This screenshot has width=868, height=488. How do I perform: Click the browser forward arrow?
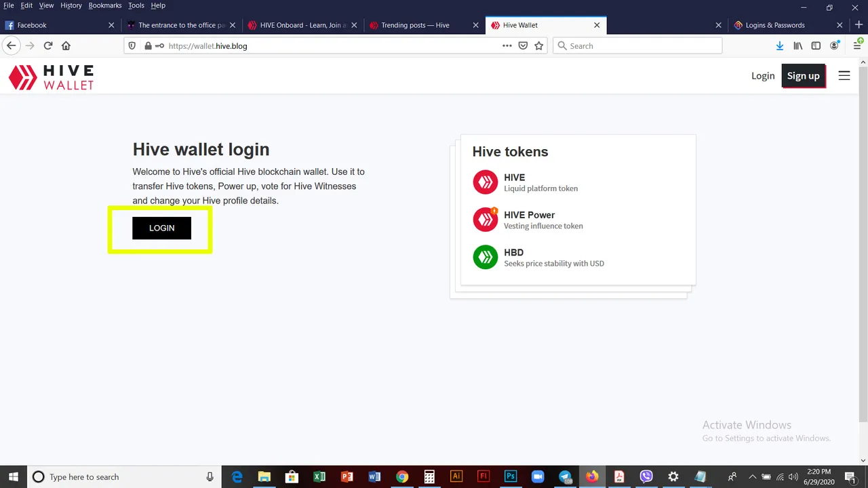pos(29,46)
